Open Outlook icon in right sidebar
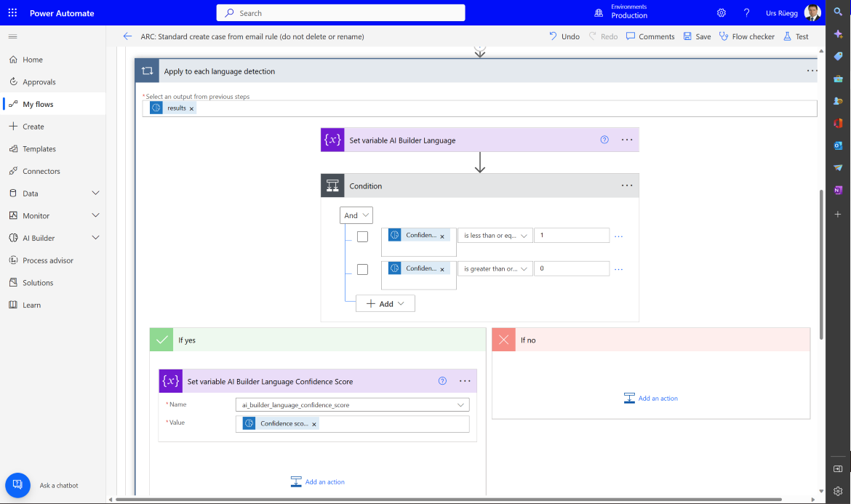The height and width of the screenshot is (504, 851). click(838, 145)
